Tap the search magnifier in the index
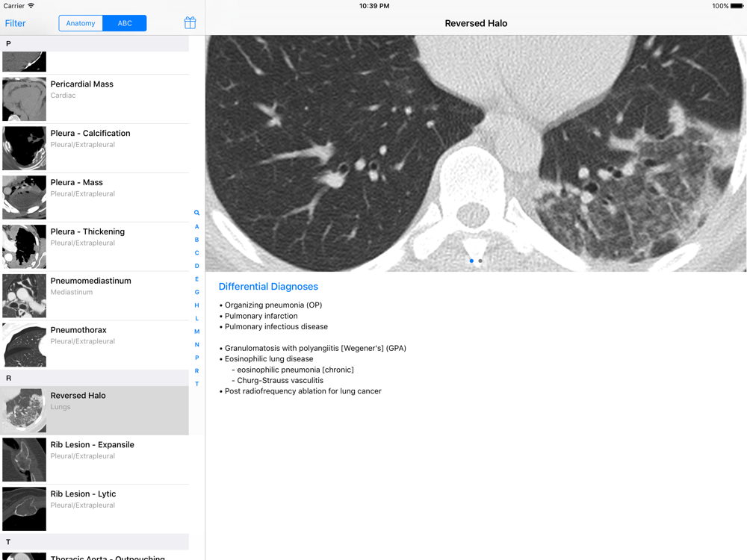This screenshot has width=747, height=560. (196, 213)
